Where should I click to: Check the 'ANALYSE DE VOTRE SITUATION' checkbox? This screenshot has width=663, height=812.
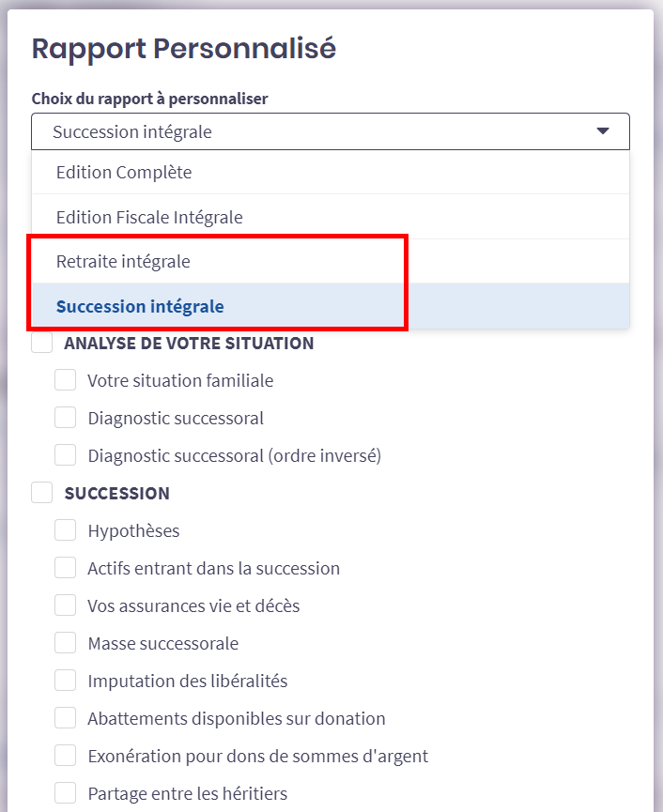[42, 343]
